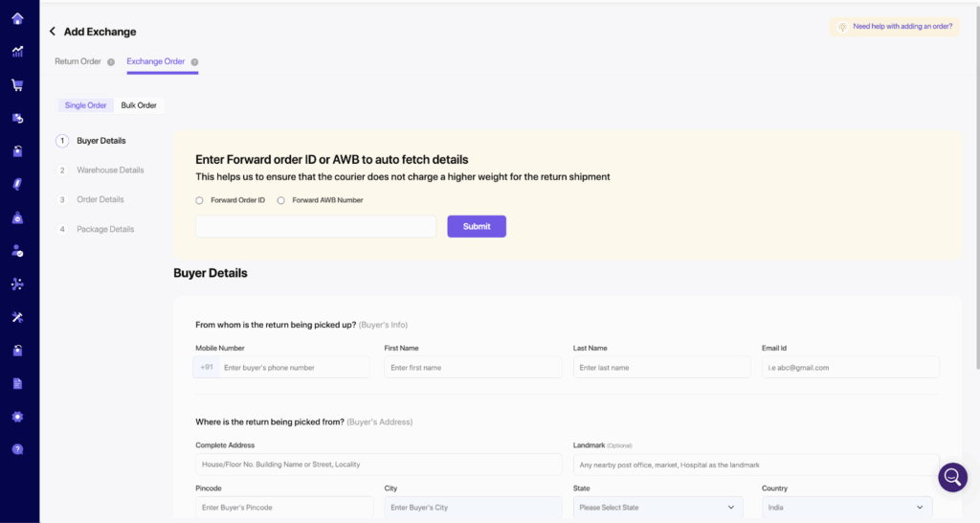This screenshot has width=980, height=523.
Task: Click the document icon in sidebar
Action: click(x=17, y=383)
